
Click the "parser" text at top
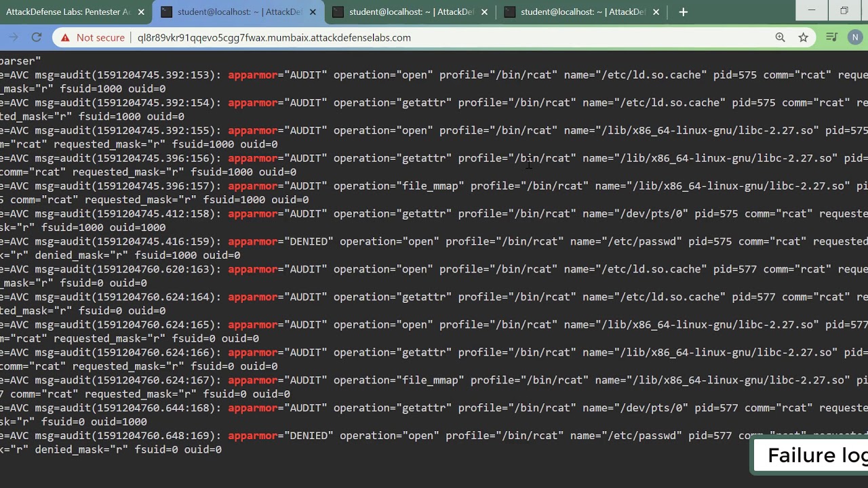[20, 61]
